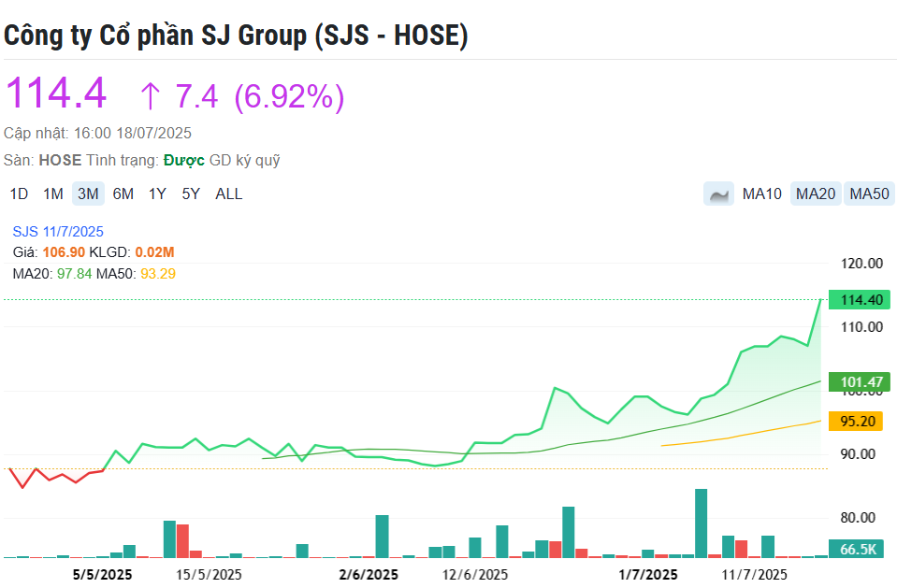Click the (6.92%) percent change
Screen dimensions: 897x588
289,96
